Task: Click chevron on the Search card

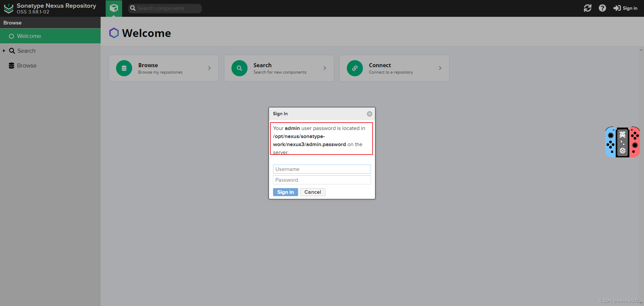Action: coord(325,68)
